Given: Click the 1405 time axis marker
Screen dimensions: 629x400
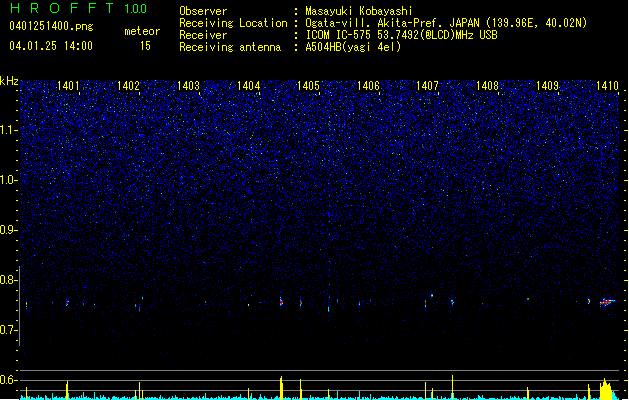Looking at the screenshot, I should tap(308, 86).
